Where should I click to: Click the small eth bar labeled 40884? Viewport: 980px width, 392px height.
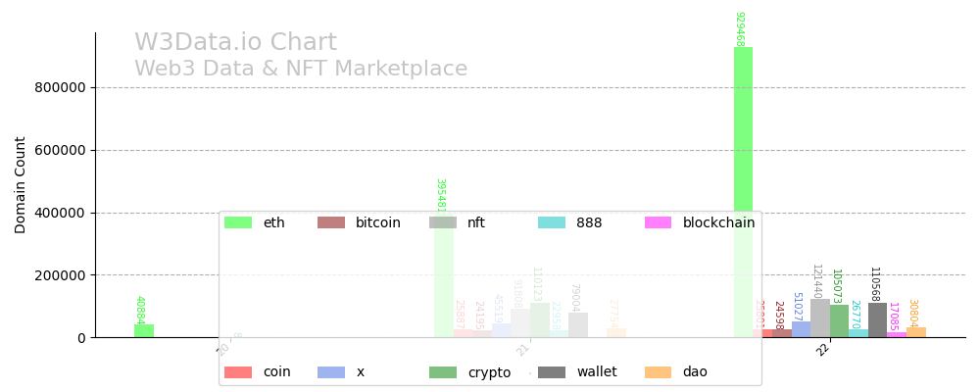pos(144,331)
